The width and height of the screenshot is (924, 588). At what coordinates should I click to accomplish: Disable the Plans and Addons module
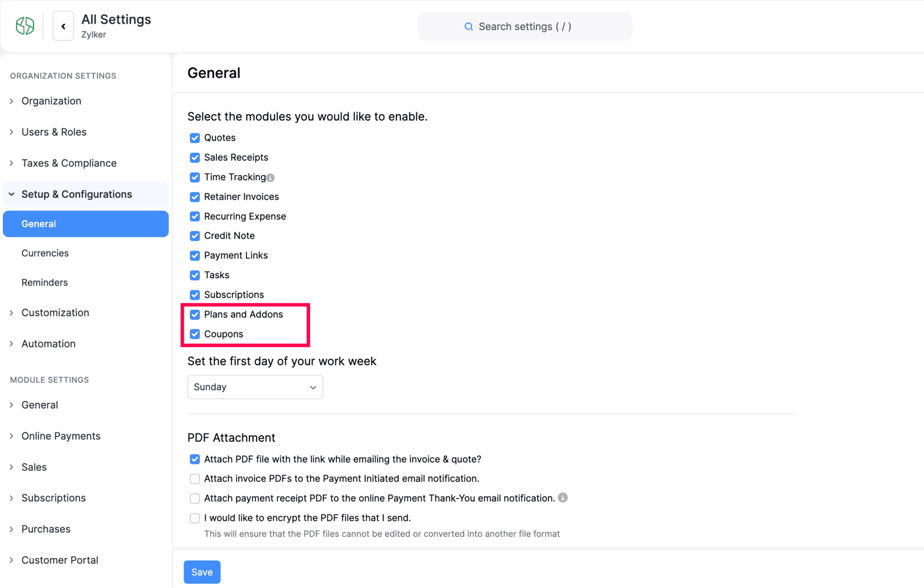195,315
